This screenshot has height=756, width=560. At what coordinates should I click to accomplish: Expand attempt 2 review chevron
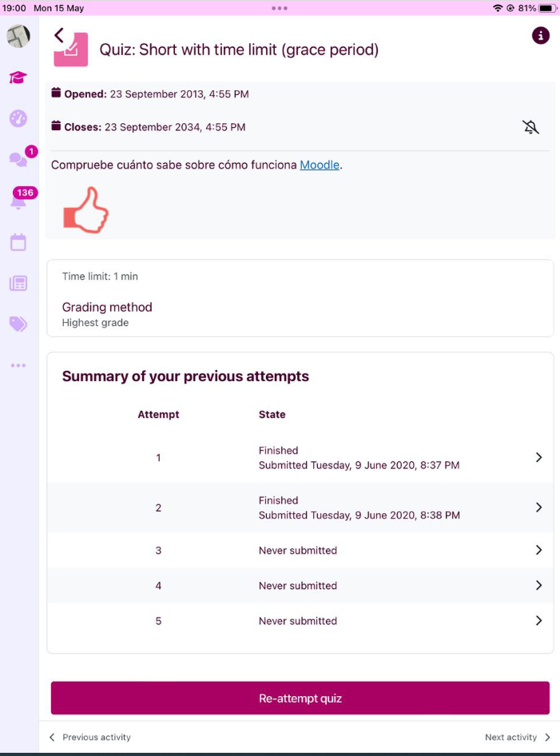[538, 507]
